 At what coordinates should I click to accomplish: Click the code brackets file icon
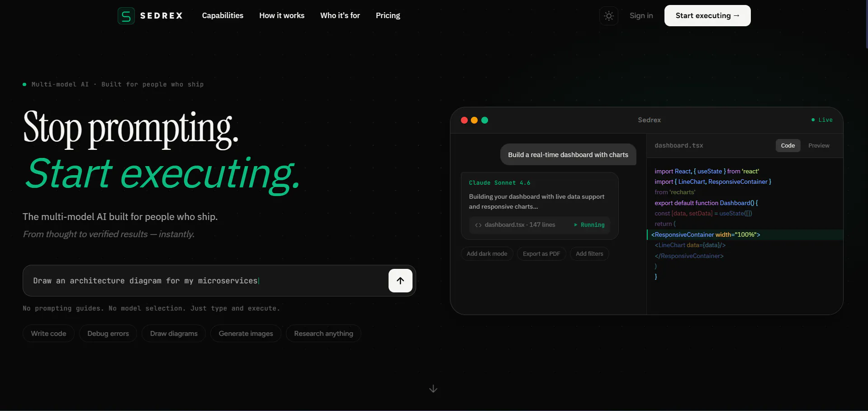pos(478,225)
